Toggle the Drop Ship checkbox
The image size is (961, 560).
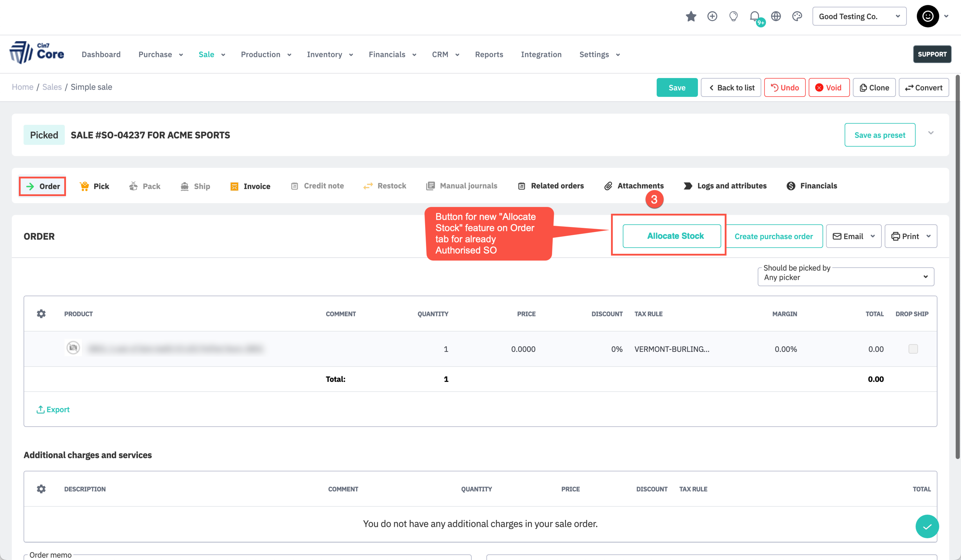coord(913,349)
